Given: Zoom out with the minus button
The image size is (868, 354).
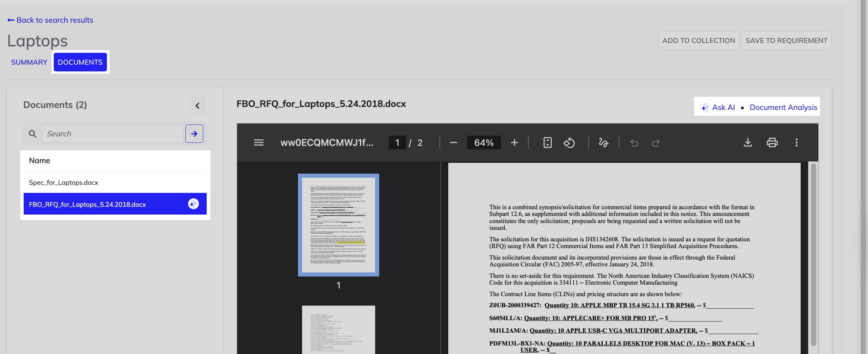Looking at the screenshot, I should coord(454,142).
